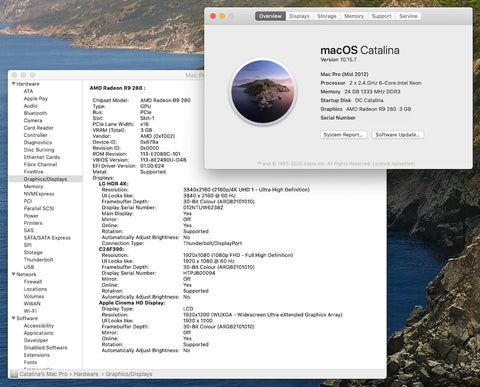This screenshot has width=480, height=387.
Task: Select Parallel SCSI in the sidebar
Action: (x=39, y=208)
